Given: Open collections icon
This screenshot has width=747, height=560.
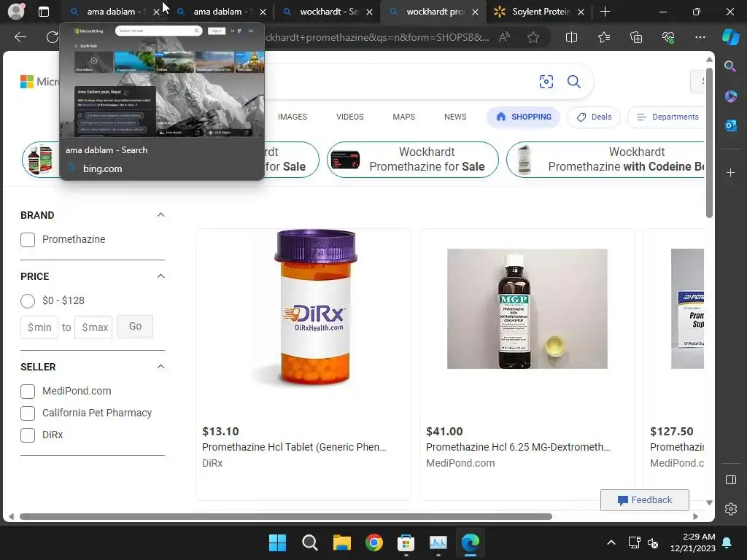Looking at the screenshot, I should [x=636, y=37].
